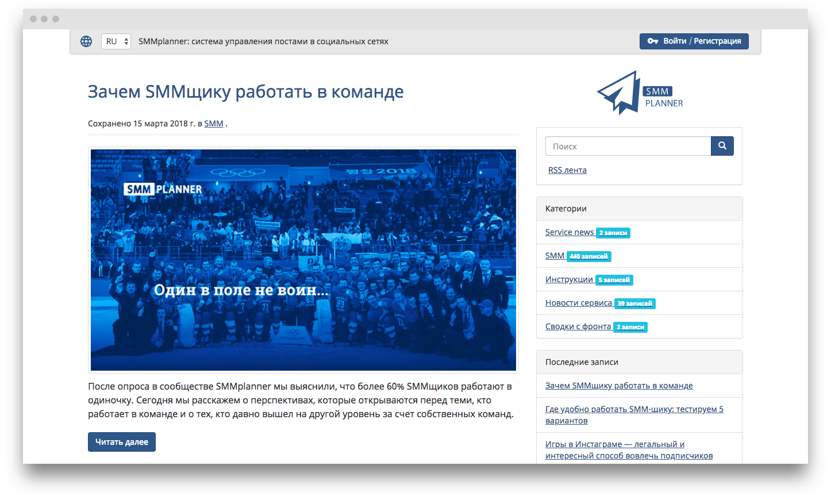The width and height of the screenshot is (831, 504).
Task: Click the Последние записи panel header
Action: click(x=640, y=362)
